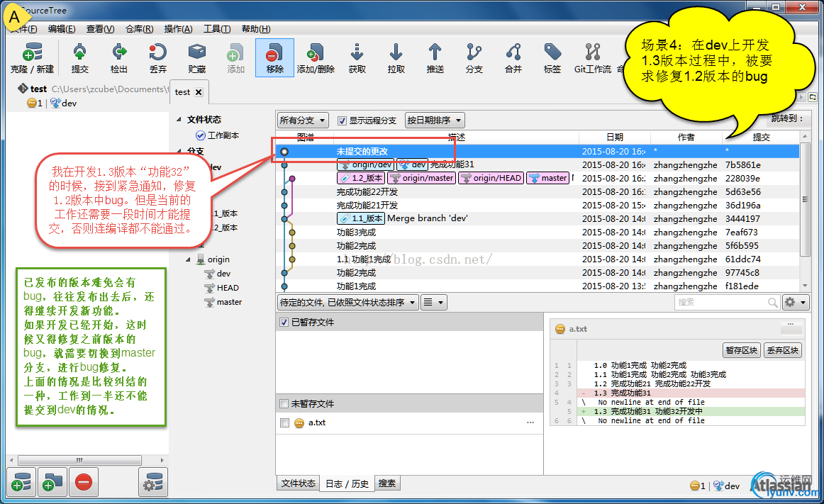Switch to the File Status (文件状态) bottom tab
This screenshot has width=824, height=504.
click(298, 483)
